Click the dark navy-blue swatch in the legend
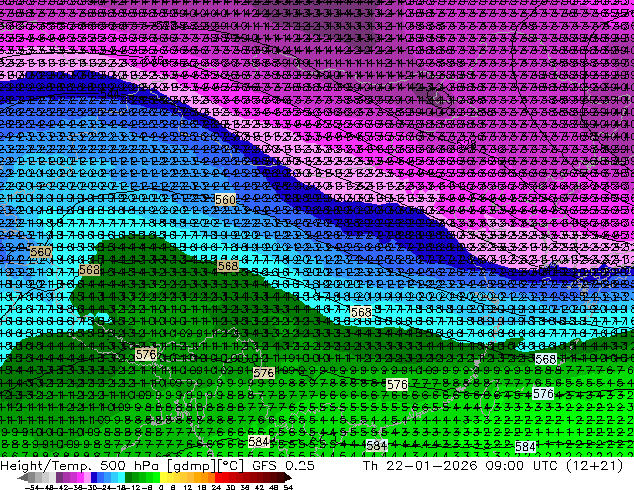Viewport: 634px width, 490px height. (94, 478)
